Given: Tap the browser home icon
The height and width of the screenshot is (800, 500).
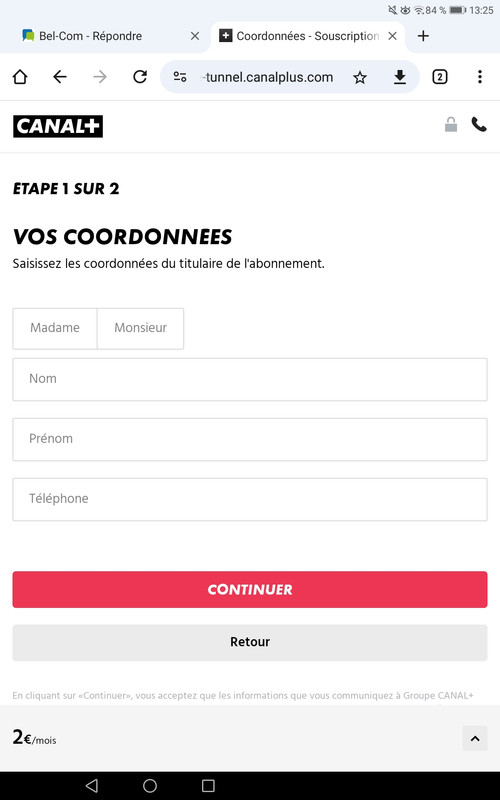Looking at the screenshot, I should click(20, 77).
